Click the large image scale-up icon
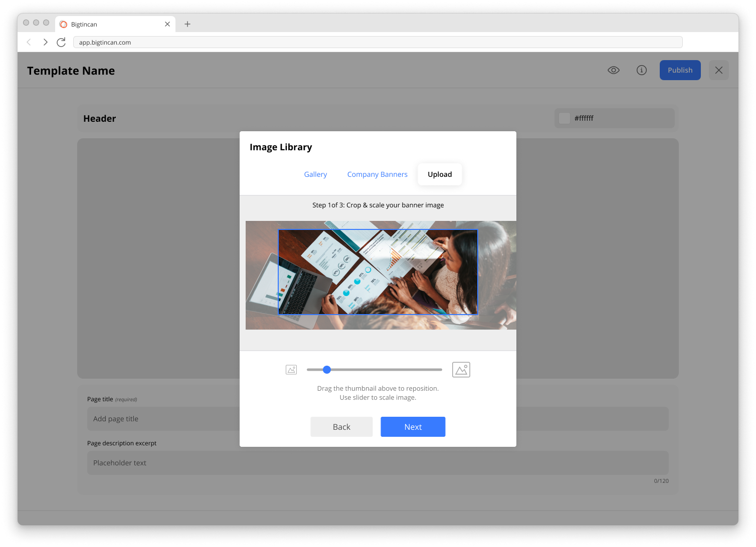756x547 pixels. coord(461,370)
